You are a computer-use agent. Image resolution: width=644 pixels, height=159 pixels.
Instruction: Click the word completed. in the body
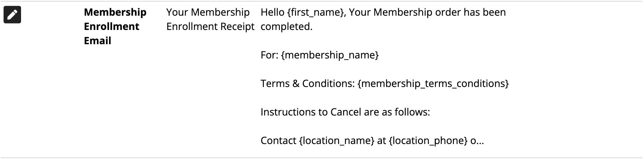(286, 27)
